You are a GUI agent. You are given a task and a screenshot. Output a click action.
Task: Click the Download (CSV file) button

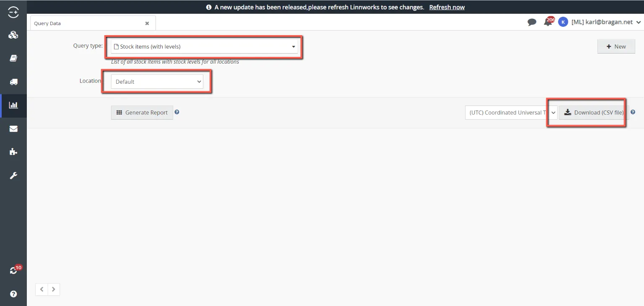(594, 113)
